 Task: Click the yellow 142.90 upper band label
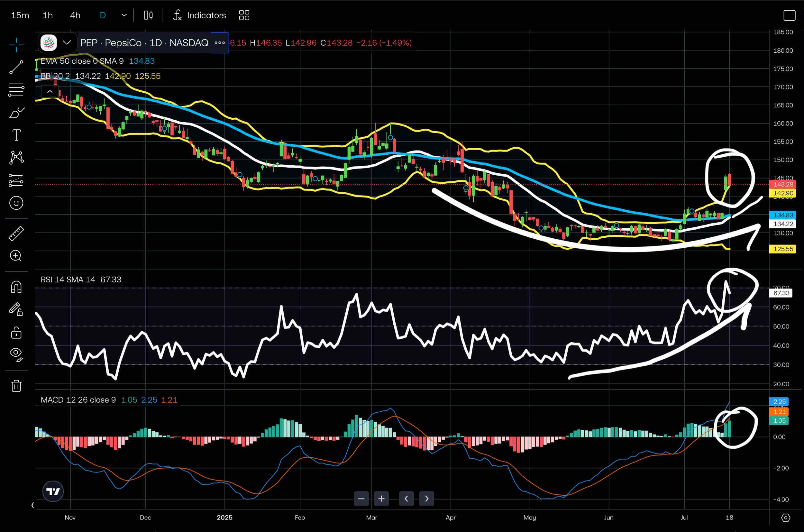pyautogui.click(x=783, y=193)
